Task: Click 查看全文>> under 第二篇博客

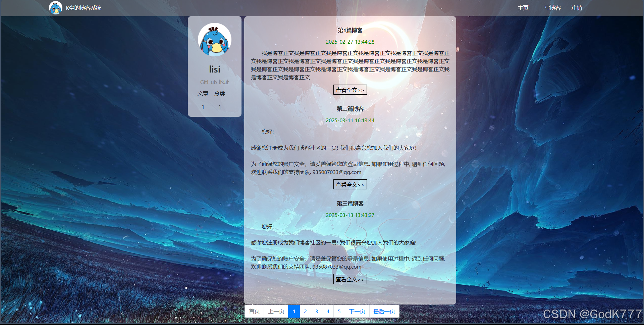Action: tap(350, 184)
